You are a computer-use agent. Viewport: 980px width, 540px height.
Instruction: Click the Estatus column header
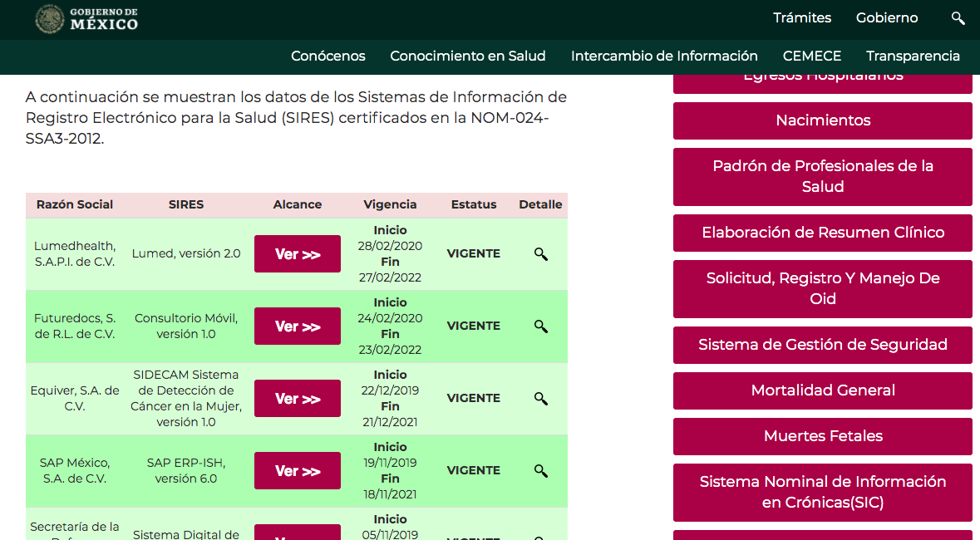coord(474,204)
